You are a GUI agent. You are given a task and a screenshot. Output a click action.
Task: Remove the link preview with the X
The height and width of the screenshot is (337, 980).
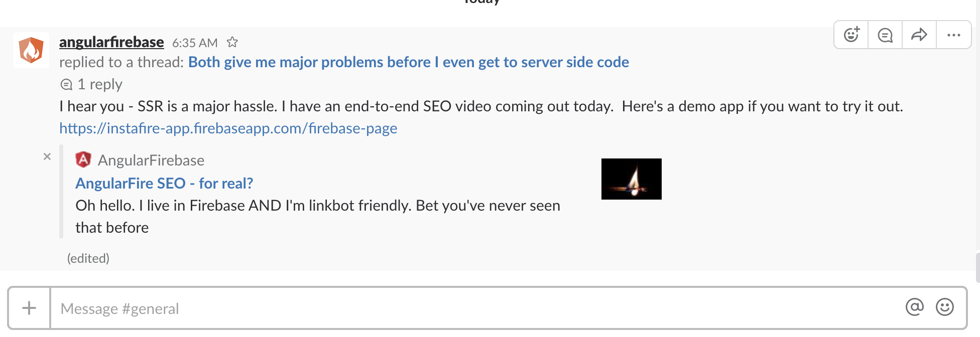click(x=47, y=156)
